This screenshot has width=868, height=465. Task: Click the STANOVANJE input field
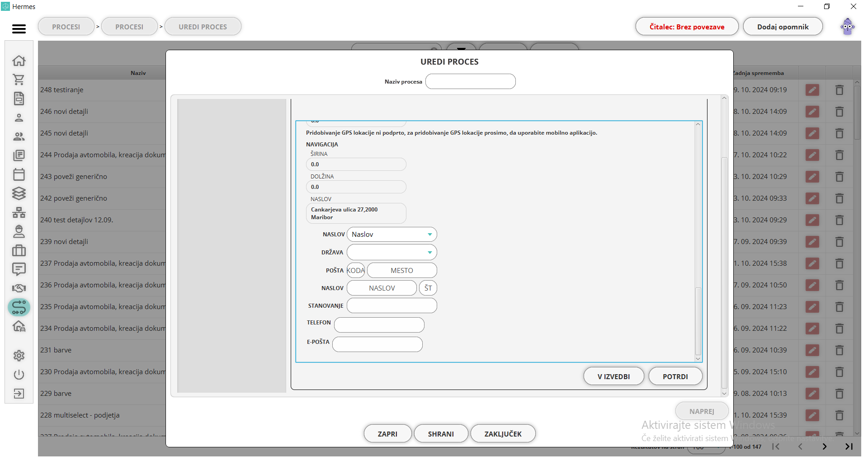pos(392,306)
